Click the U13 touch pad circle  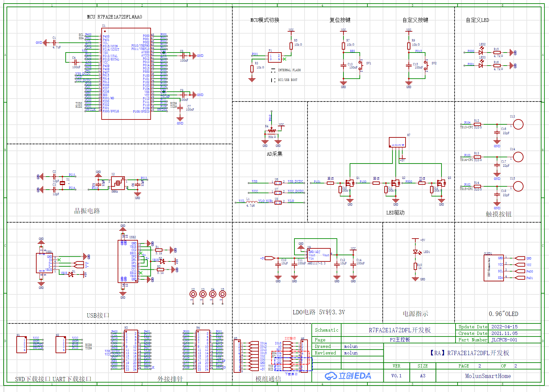pos(518,124)
